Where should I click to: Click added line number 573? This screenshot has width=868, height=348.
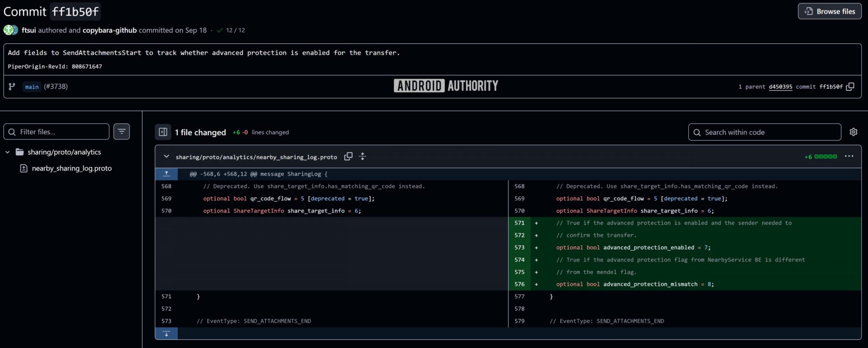tap(519, 248)
